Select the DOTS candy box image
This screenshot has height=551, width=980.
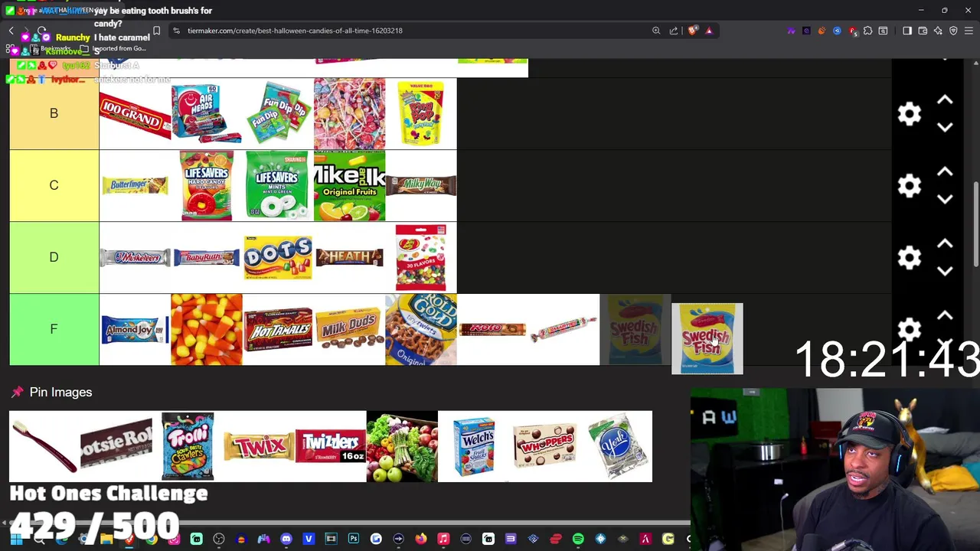[x=278, y=257]
